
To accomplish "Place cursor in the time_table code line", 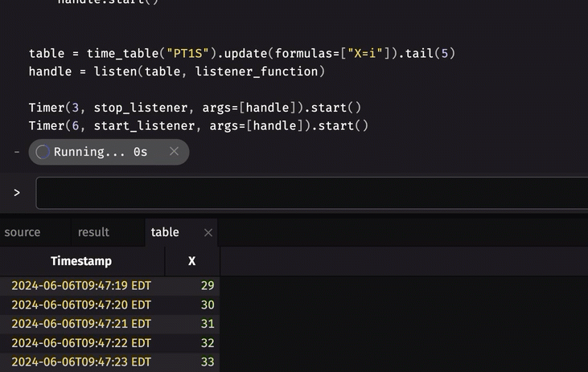I will (x=242, y=54).
